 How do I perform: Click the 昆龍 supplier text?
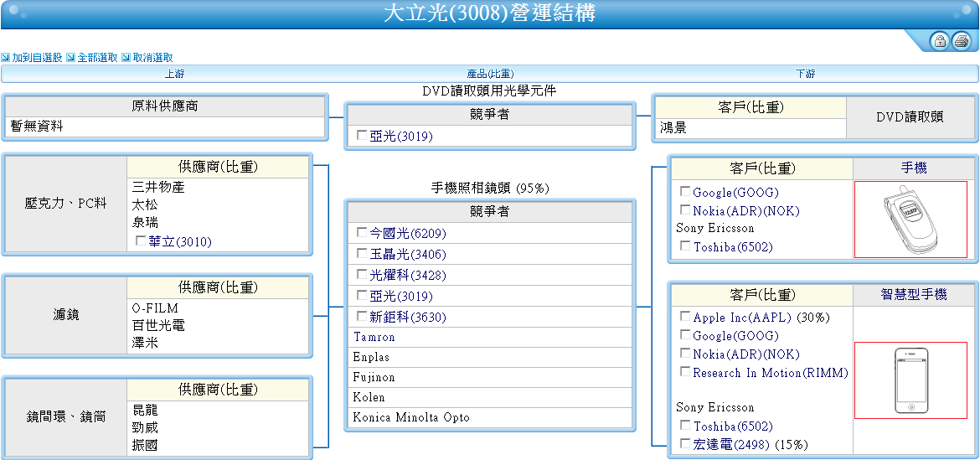point(145,411)
